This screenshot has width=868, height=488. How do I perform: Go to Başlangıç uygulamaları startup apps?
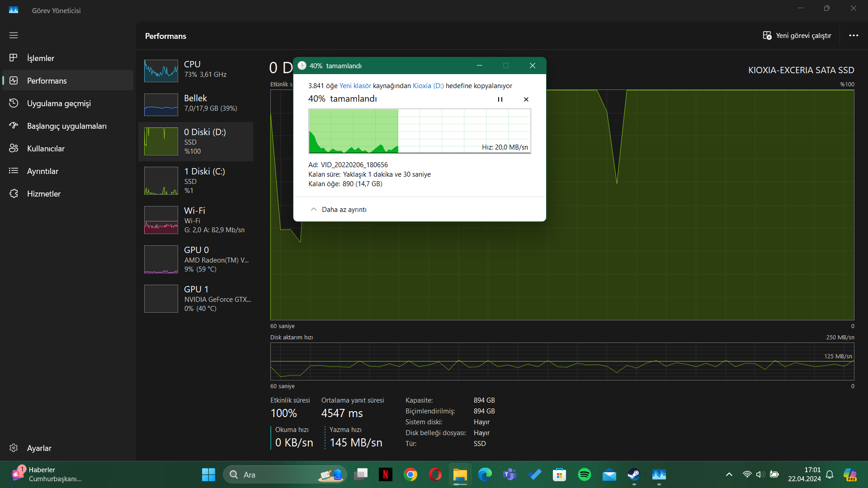[66, 126]
